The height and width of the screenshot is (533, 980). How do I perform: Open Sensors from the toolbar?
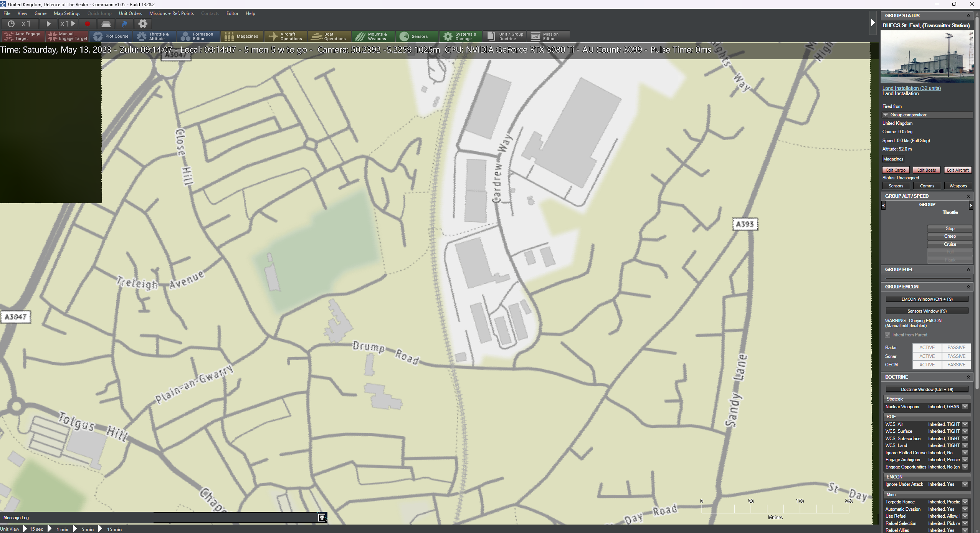(417, 36)
